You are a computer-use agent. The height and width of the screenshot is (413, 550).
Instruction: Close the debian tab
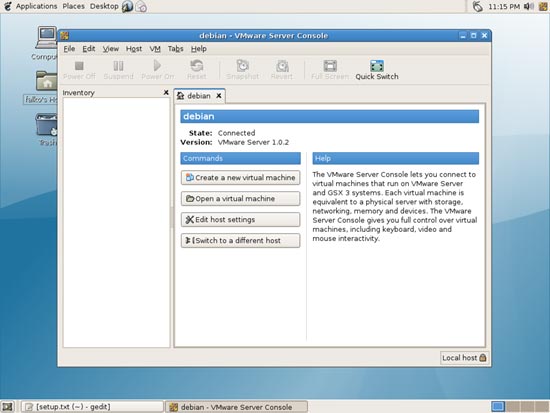pos(219,96)
